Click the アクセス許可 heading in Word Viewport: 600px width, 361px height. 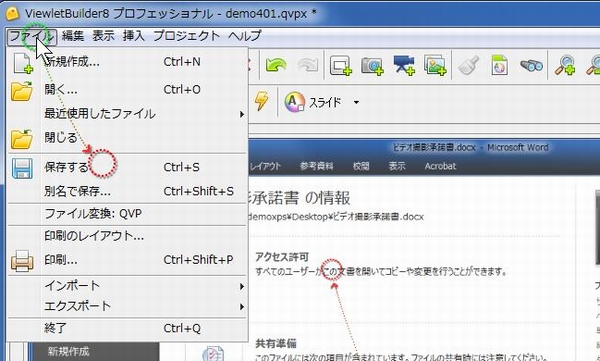[282, 257]
